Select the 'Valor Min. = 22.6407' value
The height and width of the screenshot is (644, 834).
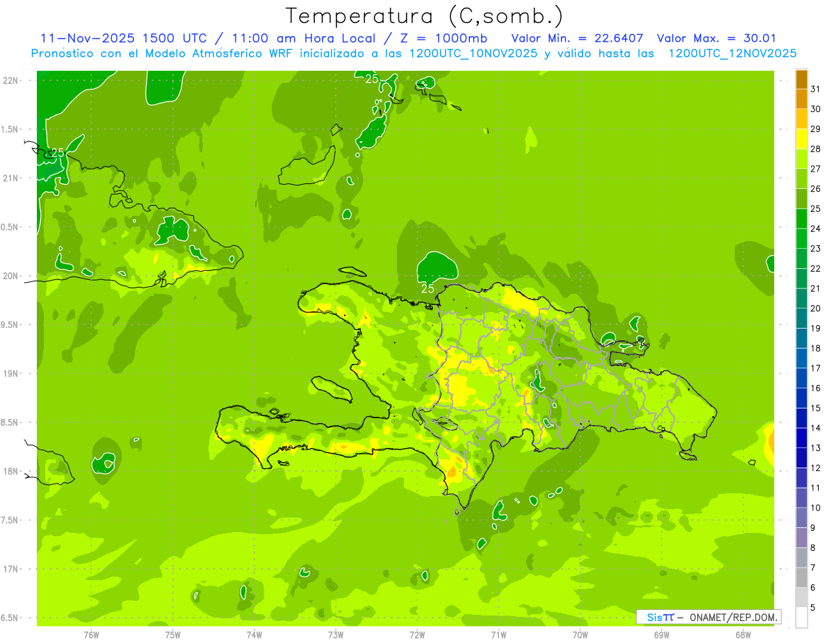click(x=577, y=38)
